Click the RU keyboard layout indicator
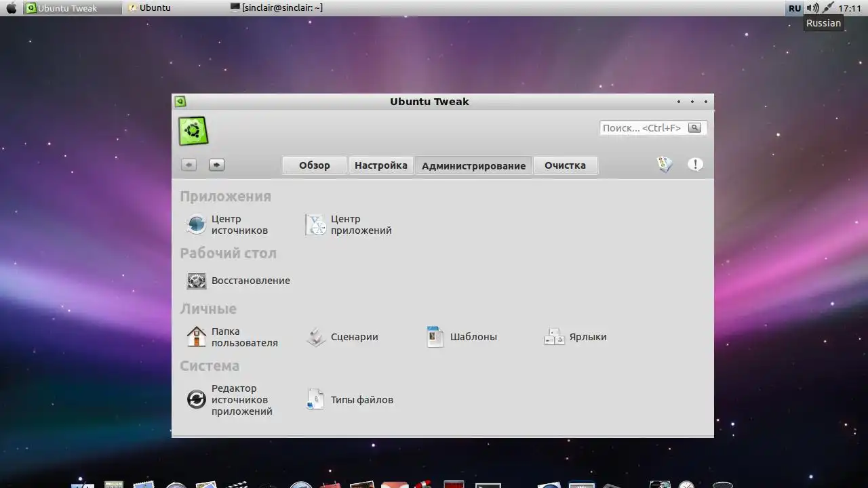 click(795, 8)
